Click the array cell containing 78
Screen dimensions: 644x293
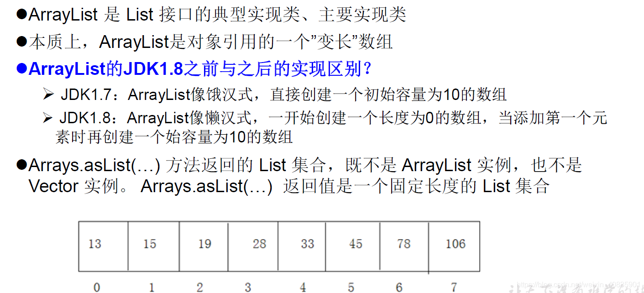[404, 246]
